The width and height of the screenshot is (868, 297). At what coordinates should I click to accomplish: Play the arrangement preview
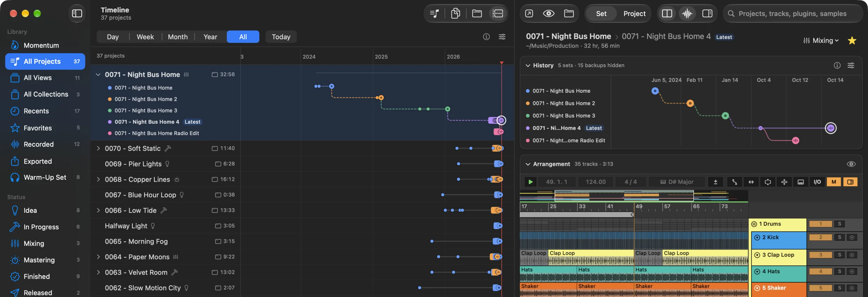(x=530, y=182)
